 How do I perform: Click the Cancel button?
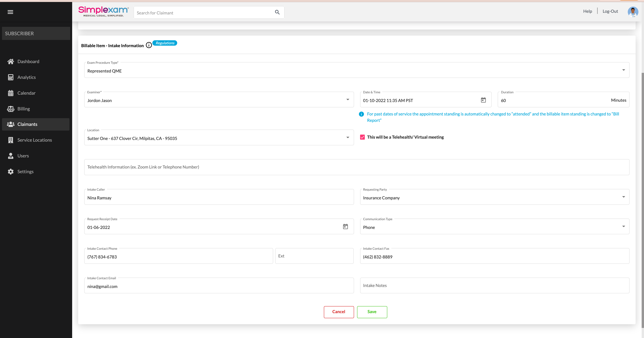coord(338,312)
